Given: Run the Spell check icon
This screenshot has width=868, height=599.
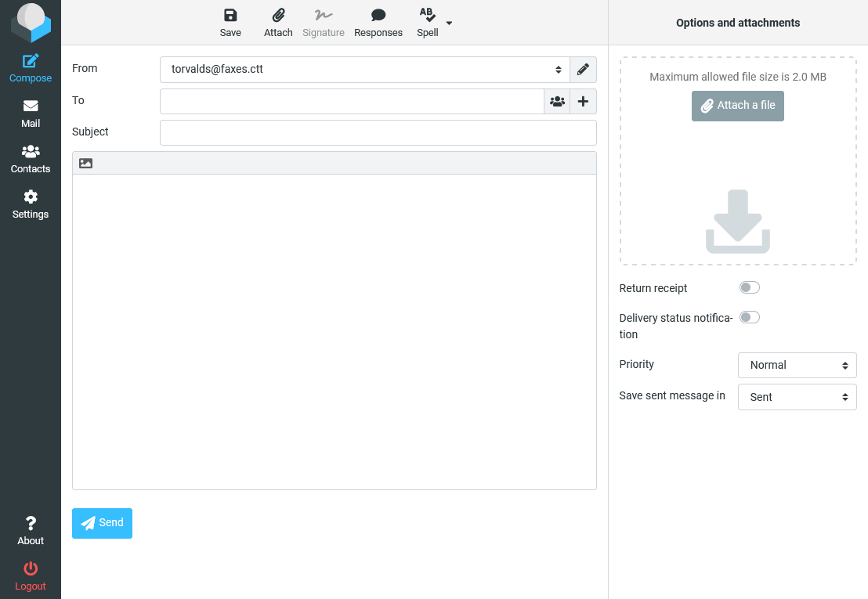Looking at the screenshot, I should (x=427, y=16).
